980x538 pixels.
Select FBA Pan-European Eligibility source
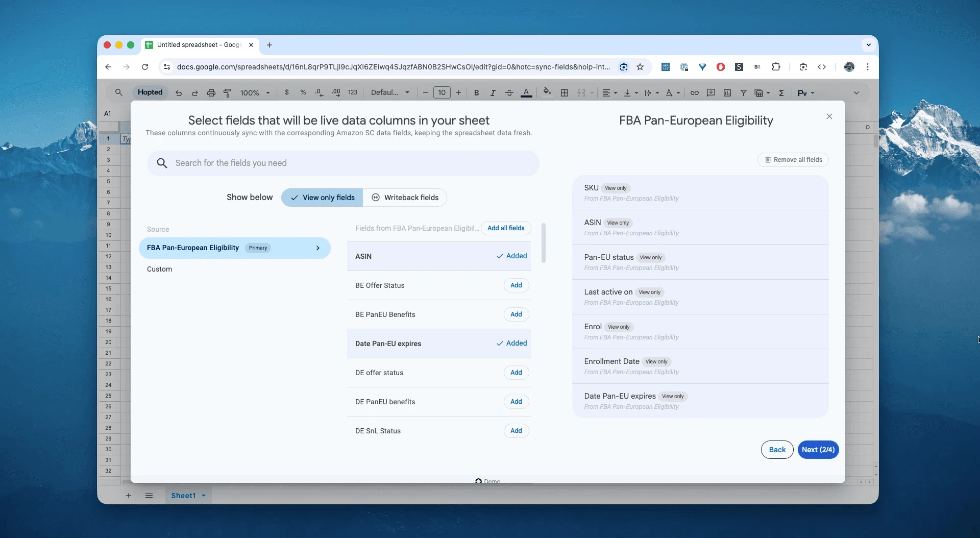coord(235,248)
